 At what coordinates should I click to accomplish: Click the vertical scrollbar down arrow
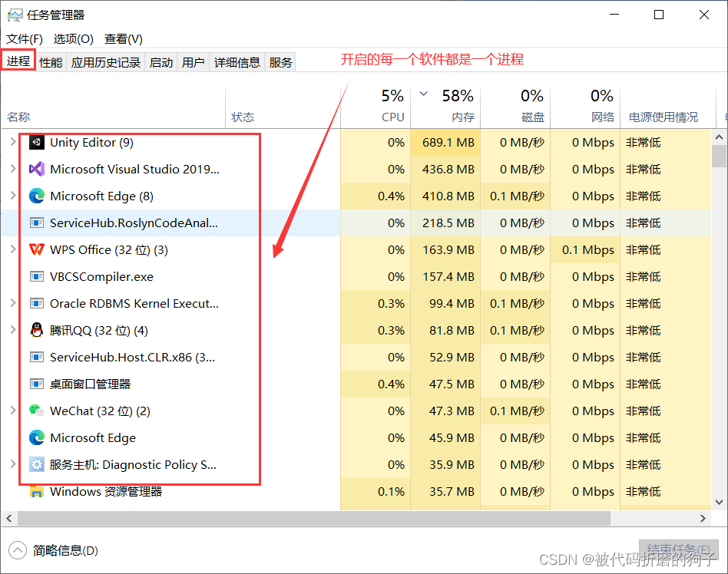click(720, 502)
